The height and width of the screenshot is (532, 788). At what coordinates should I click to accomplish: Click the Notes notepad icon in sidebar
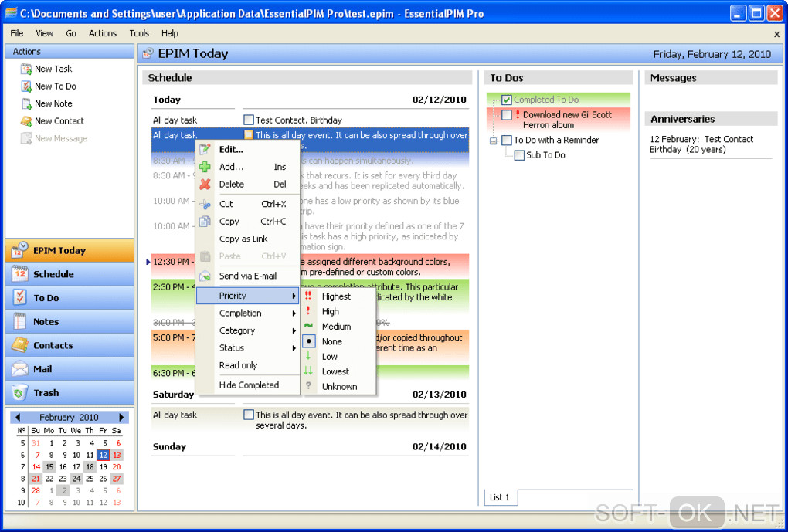click(20, 321)
